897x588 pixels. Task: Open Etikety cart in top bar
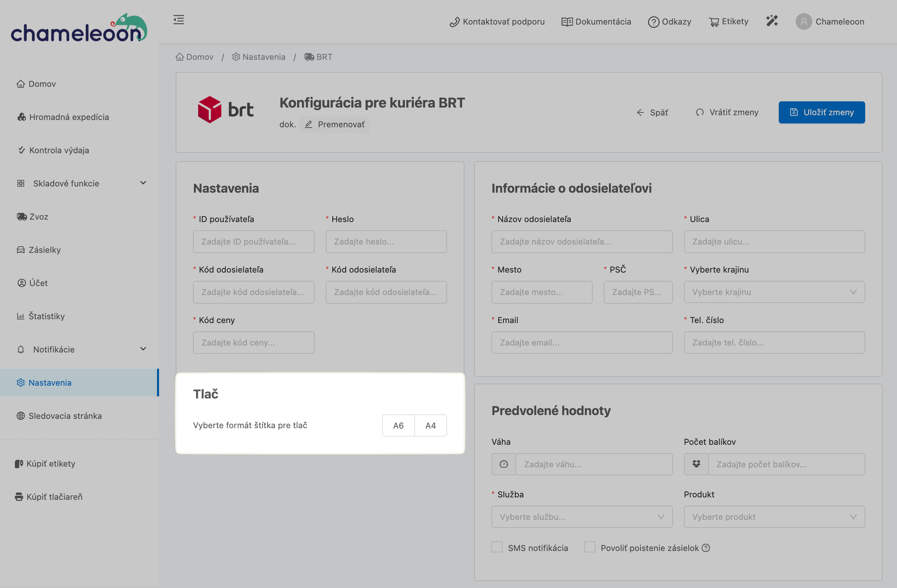728,21
